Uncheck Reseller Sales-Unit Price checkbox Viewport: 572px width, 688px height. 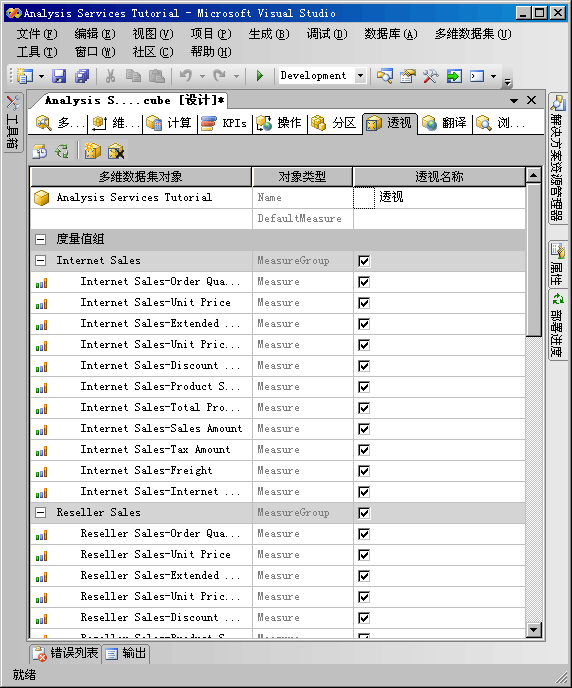click(x=364, y=555)
